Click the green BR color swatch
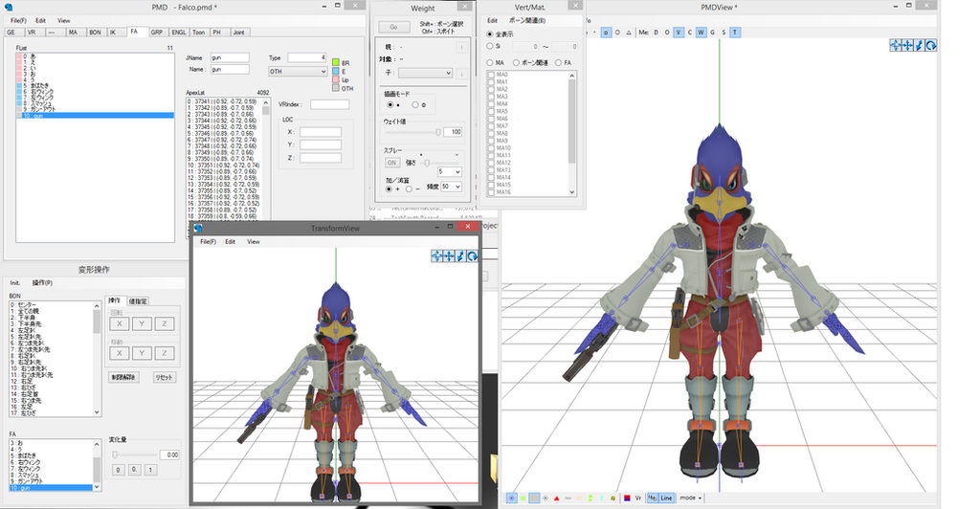 click(336, 62)
